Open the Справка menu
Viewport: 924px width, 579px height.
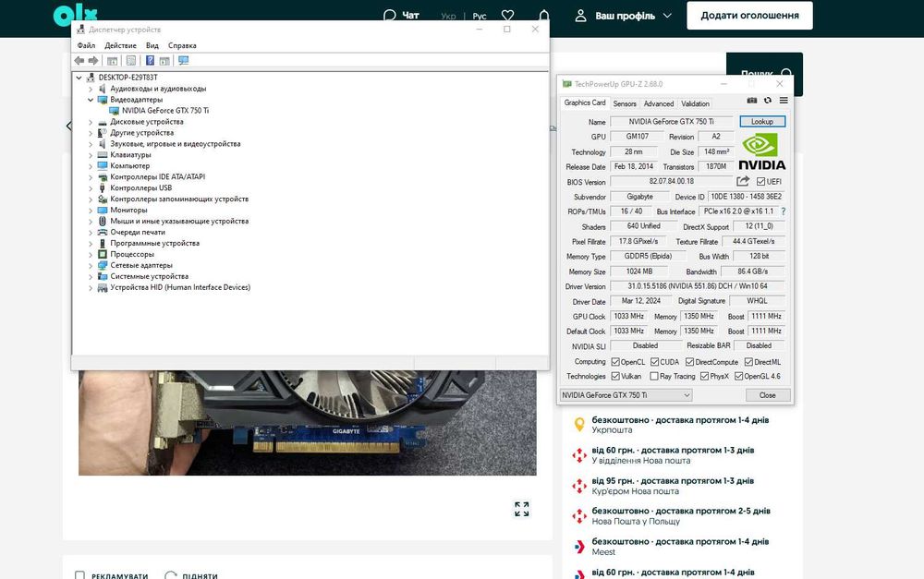182,45
